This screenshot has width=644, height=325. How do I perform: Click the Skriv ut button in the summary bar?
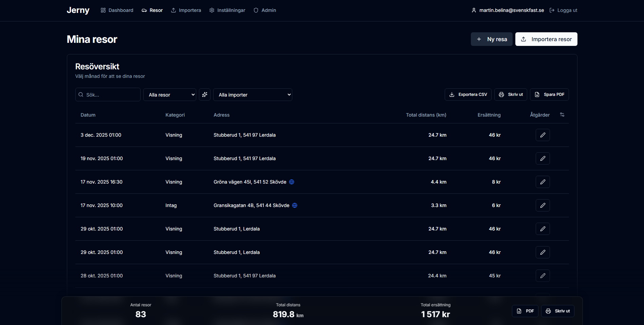coord(557,311)
